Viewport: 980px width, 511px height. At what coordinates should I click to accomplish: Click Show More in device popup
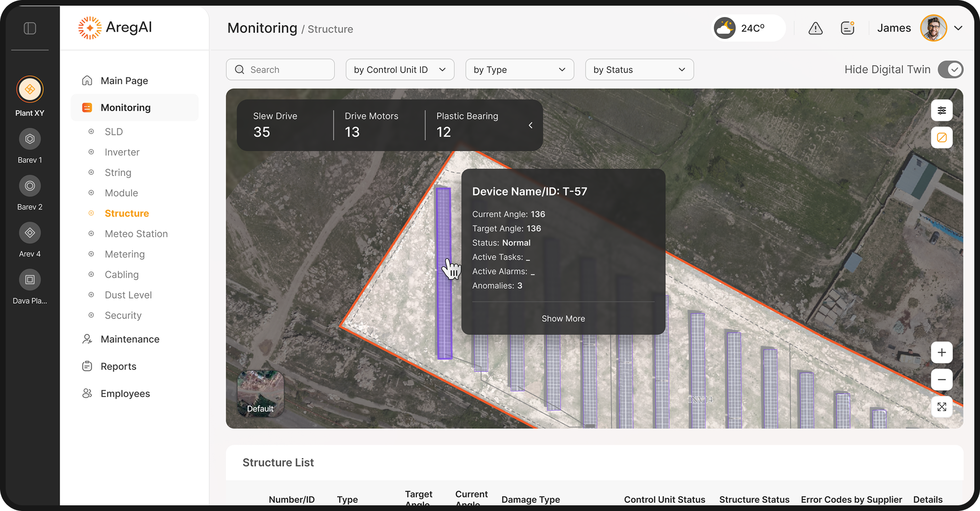[563, 318]
